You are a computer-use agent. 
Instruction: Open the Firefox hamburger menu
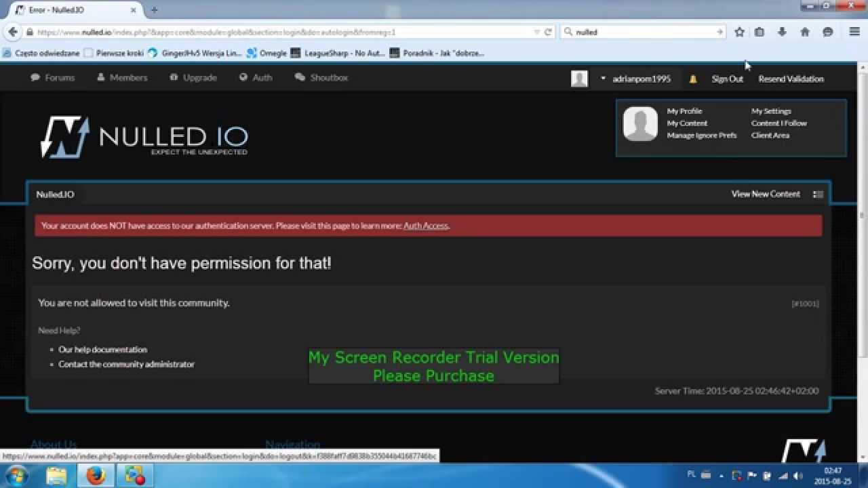[x=854, y=32]
